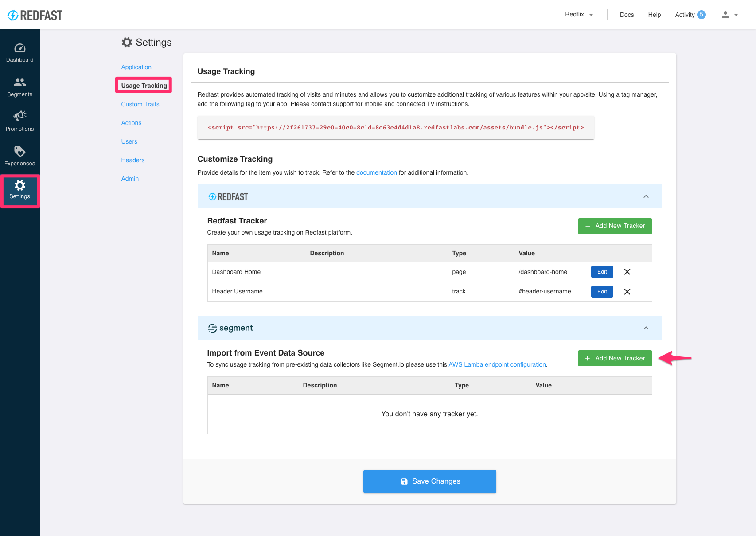This screenshot has width=756, height=536.
Task: Add new tracker under Segment import
Action: 615,358
